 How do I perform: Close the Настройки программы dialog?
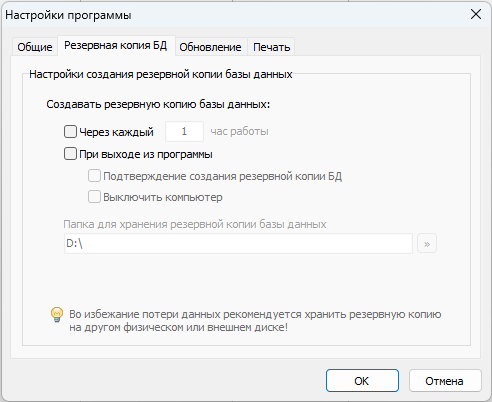[476, 14]
